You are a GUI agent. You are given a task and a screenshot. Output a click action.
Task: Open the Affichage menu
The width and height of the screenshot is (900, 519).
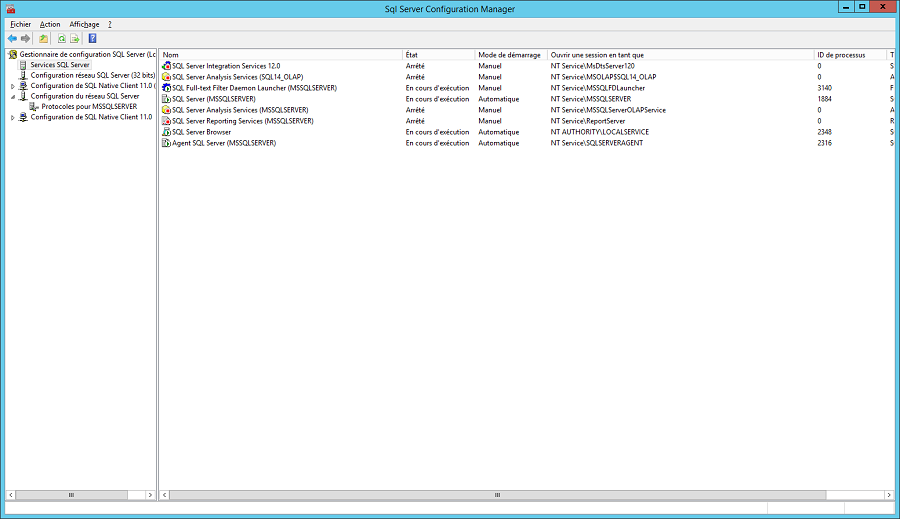coord(84,24)
